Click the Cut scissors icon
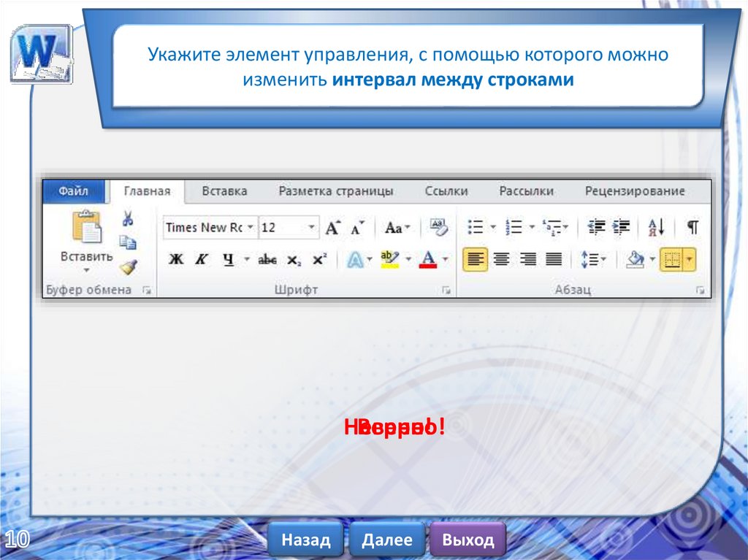This screenshot has height=560, width=748. pyautogui.click(x=128, y=219)
